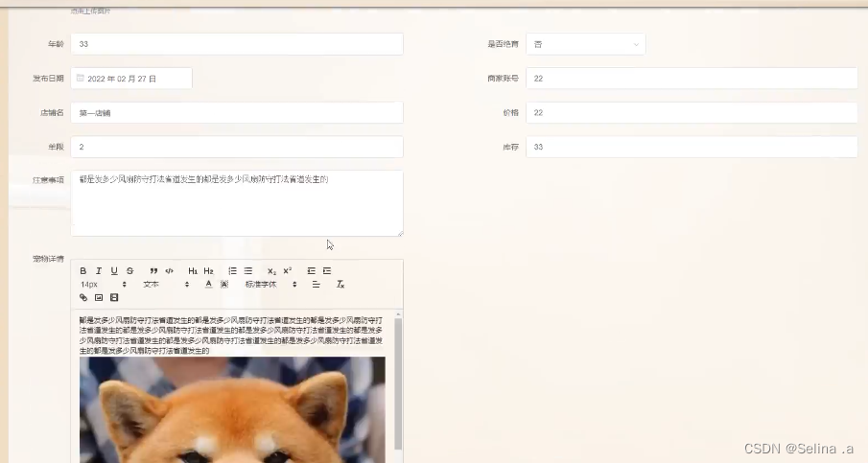The height and width of the screenshot is (463, 868).
Task: Open the 标准字体 font family dropdown
Action: (270, 285)
